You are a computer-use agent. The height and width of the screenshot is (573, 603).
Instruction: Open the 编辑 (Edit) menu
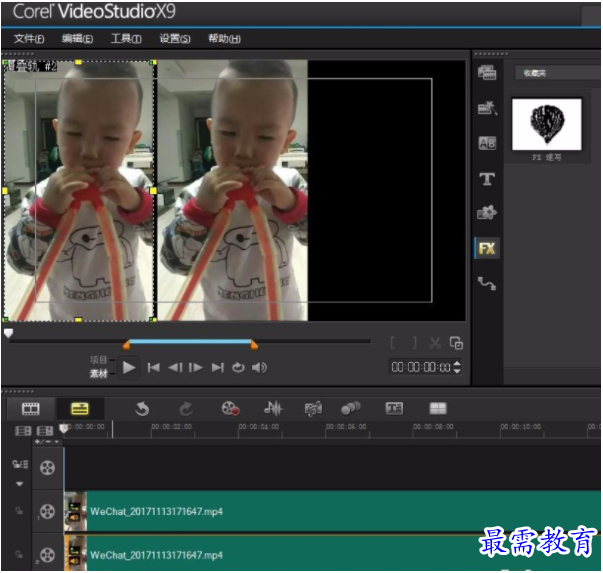(x=77, y=38)
